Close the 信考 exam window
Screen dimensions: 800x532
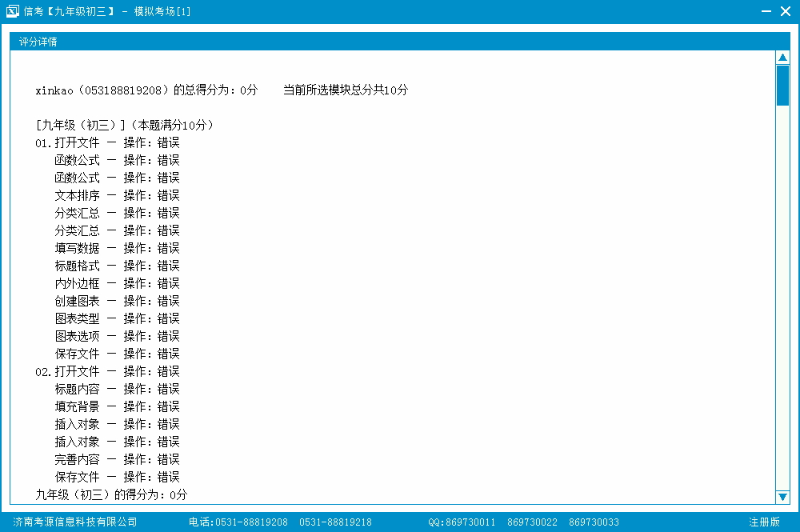785,11
